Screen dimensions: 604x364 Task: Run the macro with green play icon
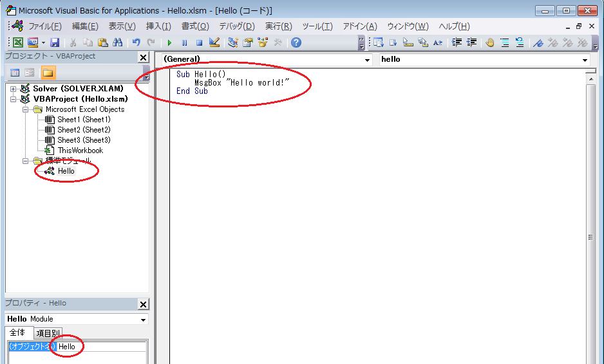pos(169,42)
